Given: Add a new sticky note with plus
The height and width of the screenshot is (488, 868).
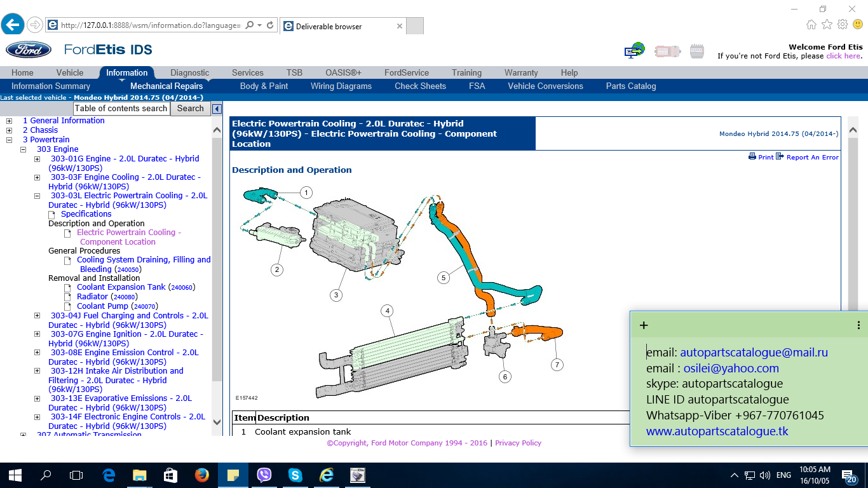Looking at the screenshot, I should point(644,325).
